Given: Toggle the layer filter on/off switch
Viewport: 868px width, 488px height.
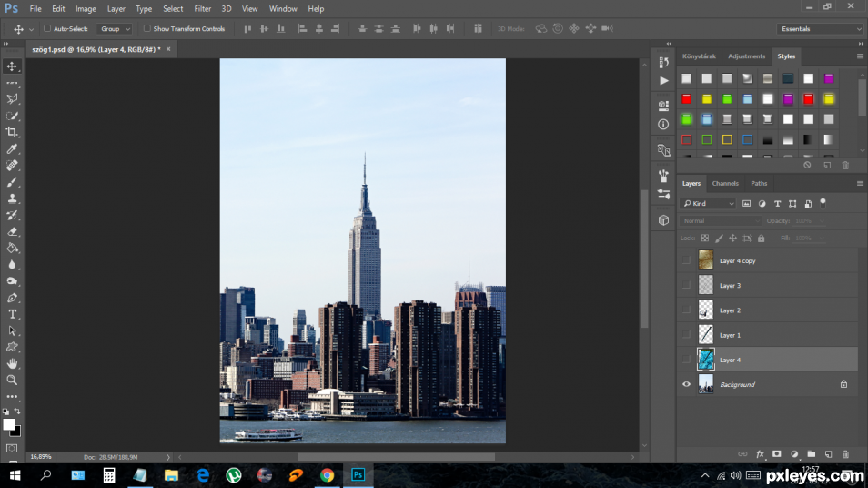Looking at the screenshot, I should point(823,203).
